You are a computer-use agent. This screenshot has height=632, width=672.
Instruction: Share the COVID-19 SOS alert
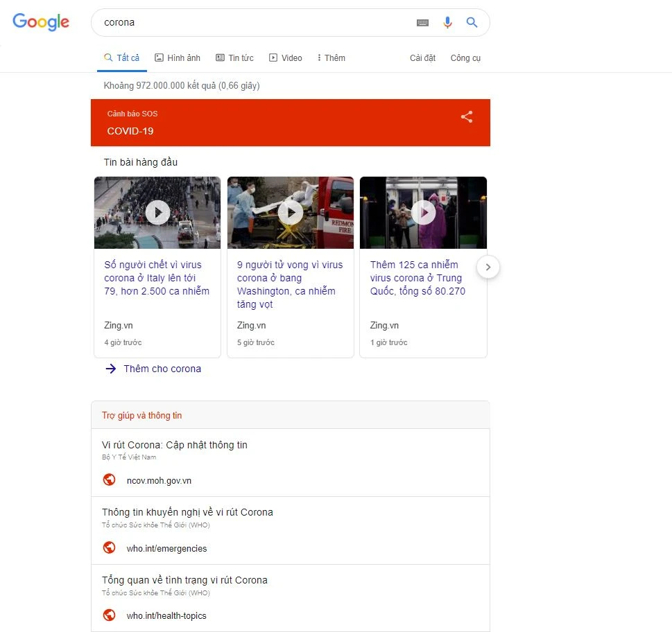pos(467,117)
